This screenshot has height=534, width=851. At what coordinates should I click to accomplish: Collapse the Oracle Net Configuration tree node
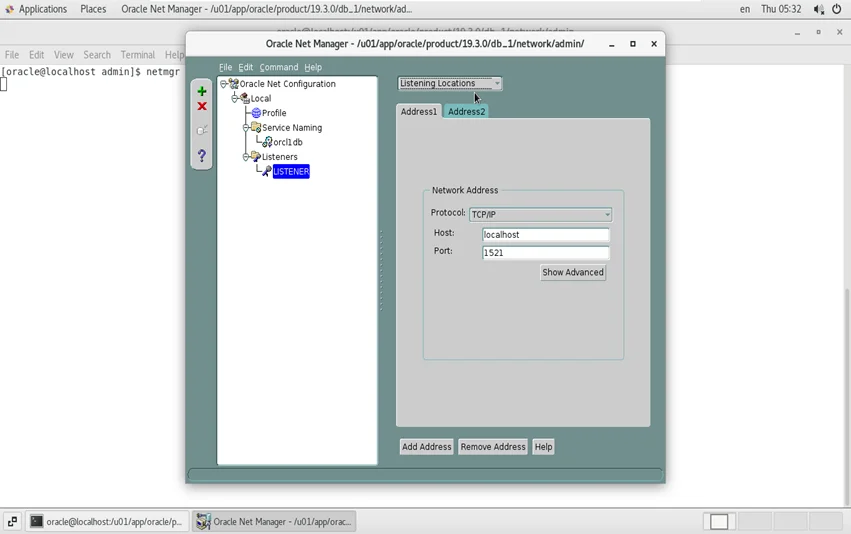(223, 84)
